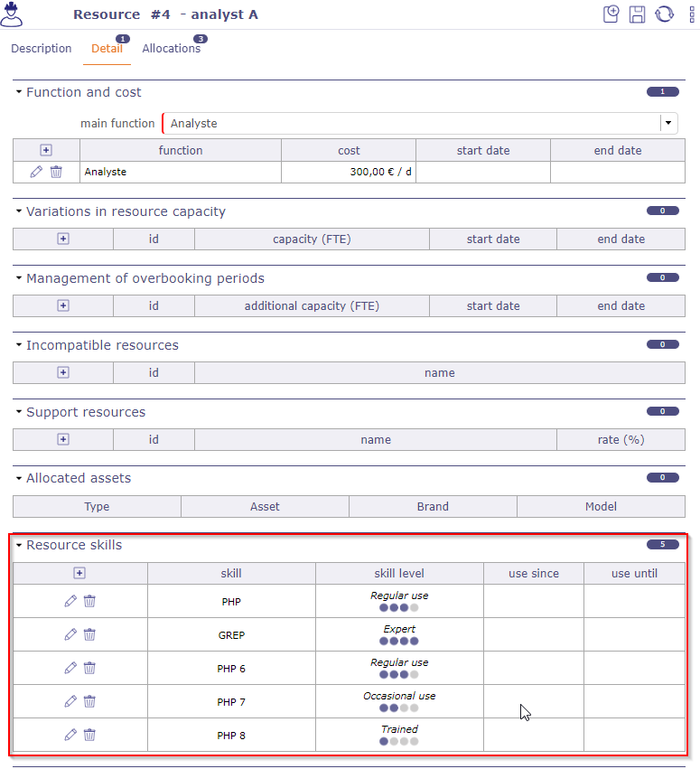The image size is (700, 769).
Task: Delete the Analyste function row
Action: [56, 172]
